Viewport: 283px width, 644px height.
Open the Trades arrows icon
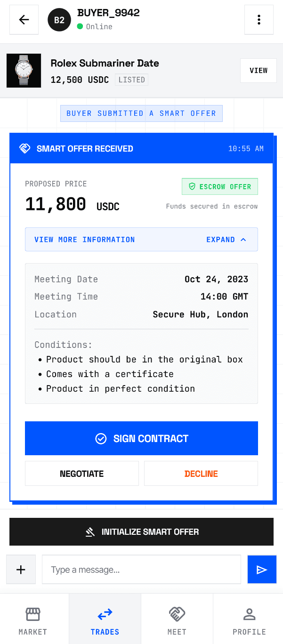pos(105,614)
